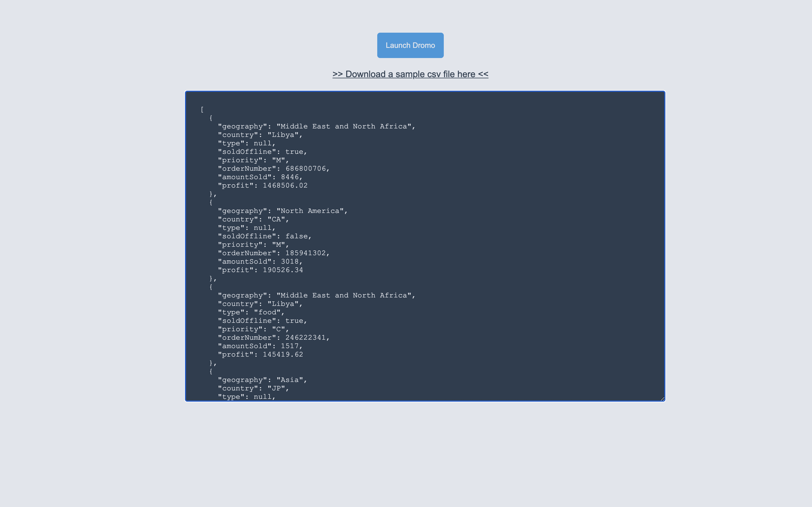Image resolution: width=812 pixels, height=507 pixels.
Task: Click the amountSold 3018 line
Action: [x=260, y=262]
